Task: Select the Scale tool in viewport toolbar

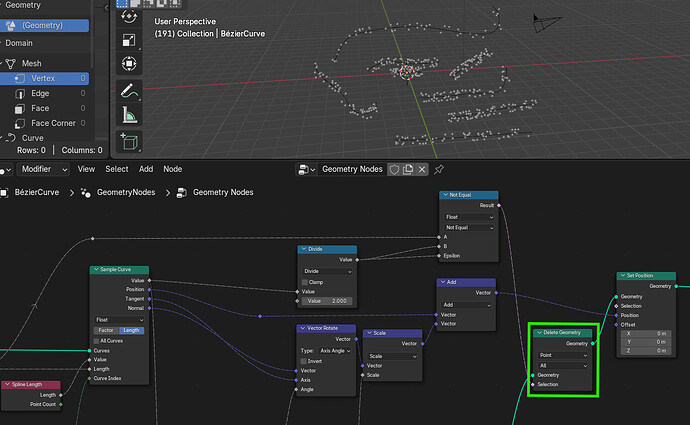Action: pos(129,40)
